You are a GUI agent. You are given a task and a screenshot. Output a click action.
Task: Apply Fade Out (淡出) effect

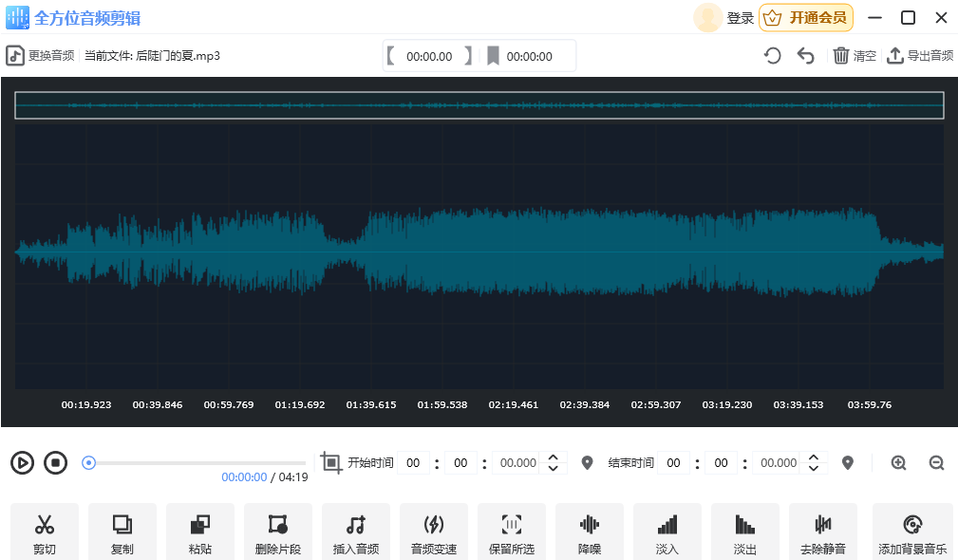coord(745,532)
